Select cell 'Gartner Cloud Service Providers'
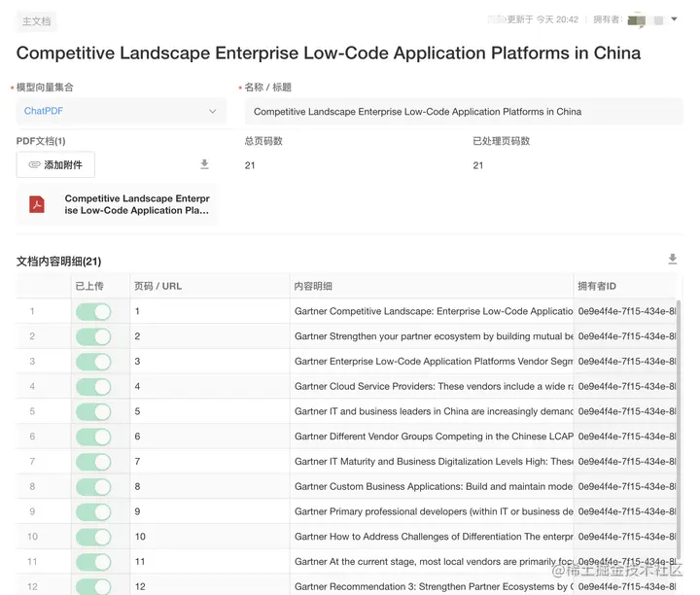Viewport: 700px width, 595px height. pyautogui.click(x=432, y=386)
